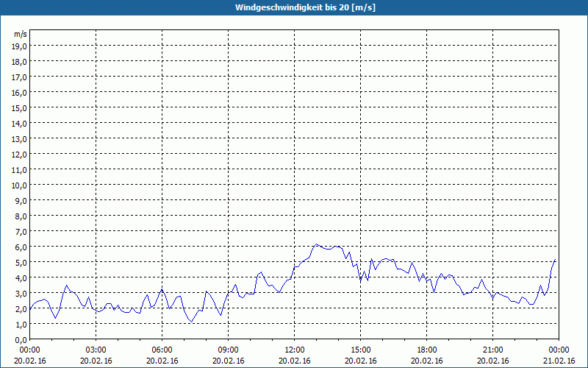This screenshot has width=588, height=368.
Task: Pick the 3,0 axis label
Action: 21,294
